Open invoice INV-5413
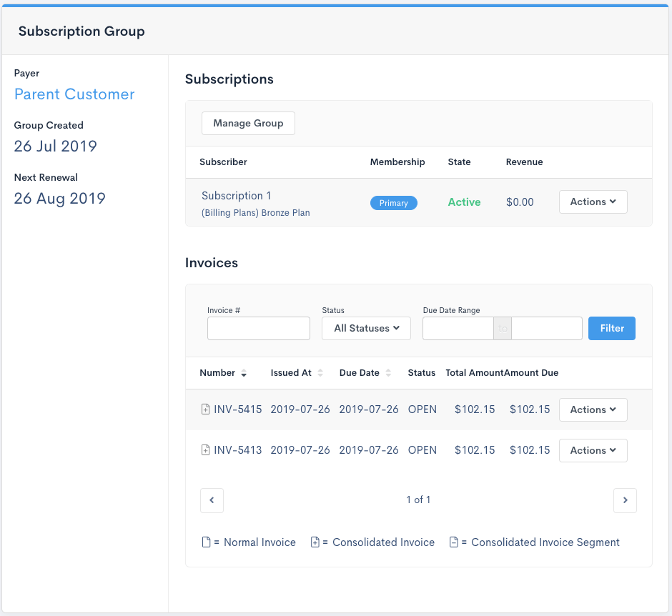 238,450
